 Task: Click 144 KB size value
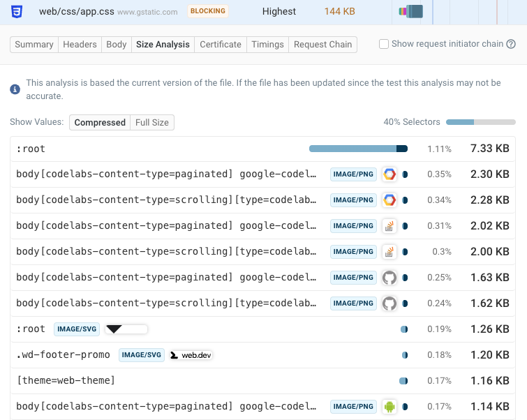tap(339, 11)
